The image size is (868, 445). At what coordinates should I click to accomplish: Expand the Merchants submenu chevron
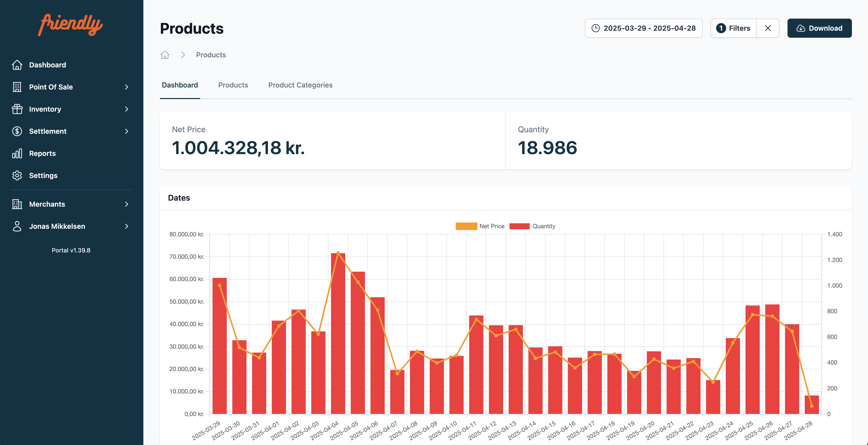click(x=127, y=204)
